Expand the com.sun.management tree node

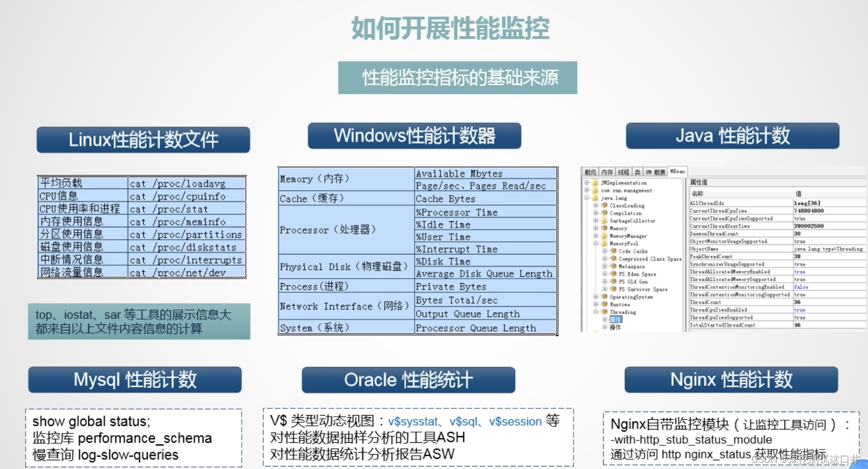587,190
